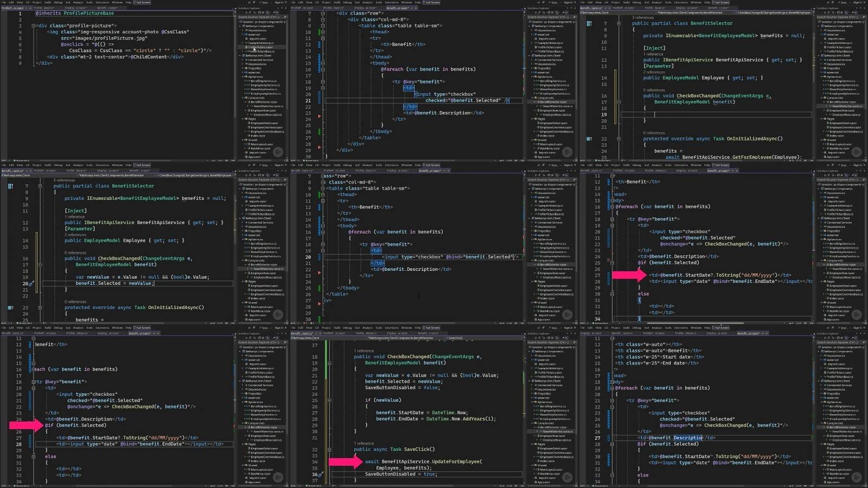Click editor vertical scrollbar in the ProfilePictureBase window

click(x=234, y=87)
